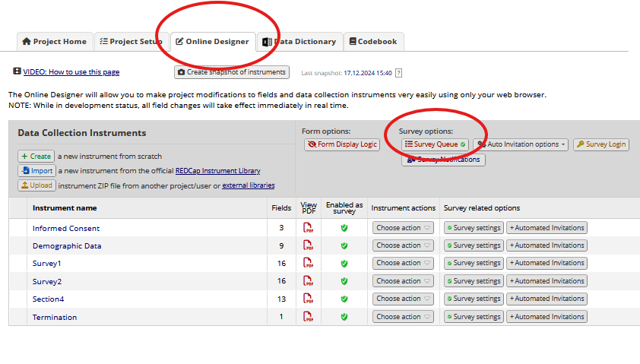Open the REDCap Instrument Library link
The width and height of the screenshot is (640, 364).
pyautogui.click(x=217, y=171)
